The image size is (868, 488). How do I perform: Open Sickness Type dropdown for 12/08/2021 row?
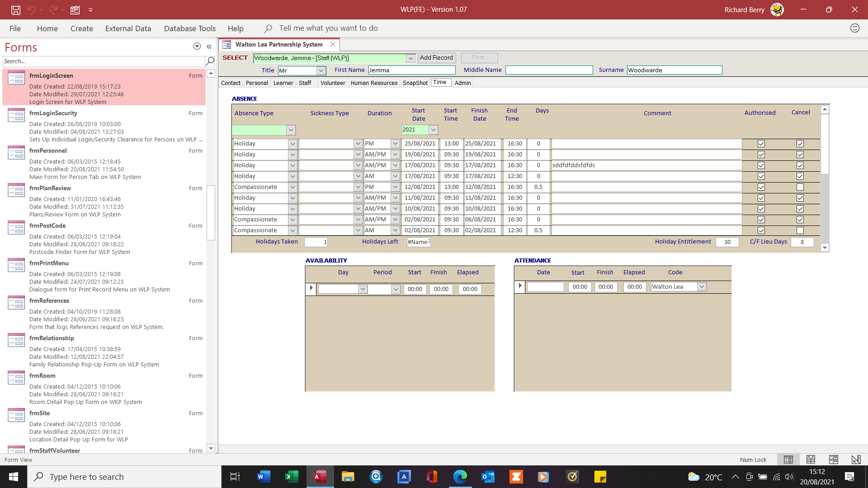point(358,187)
